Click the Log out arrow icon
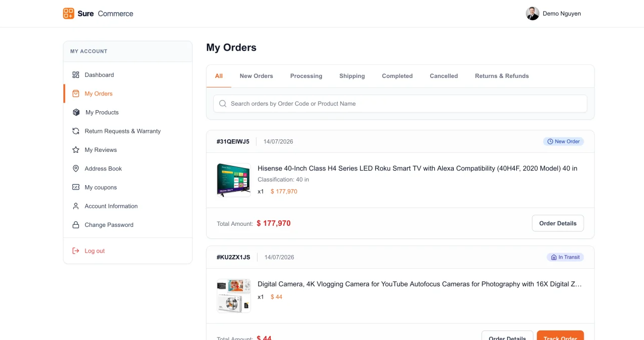644x340 pixels. [76, 251]
